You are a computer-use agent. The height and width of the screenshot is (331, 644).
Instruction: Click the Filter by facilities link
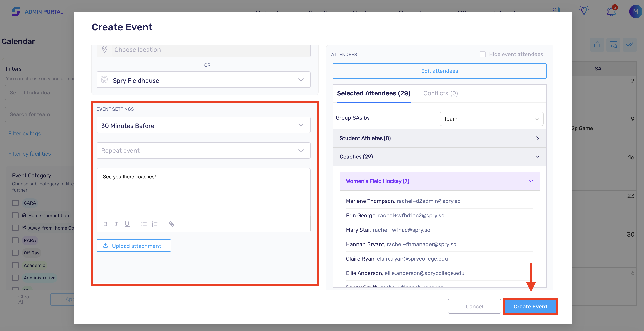tap(30, 154)
